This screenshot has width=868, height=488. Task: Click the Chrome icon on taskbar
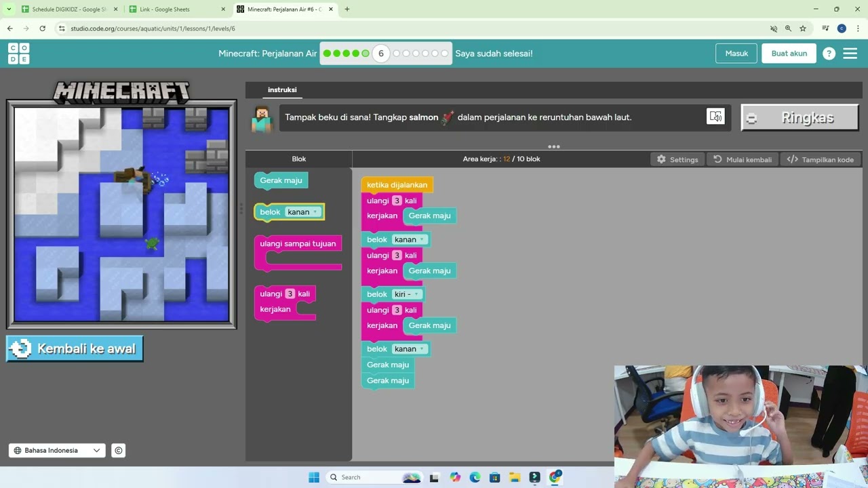pyautogui.click(x=555, y=477)
